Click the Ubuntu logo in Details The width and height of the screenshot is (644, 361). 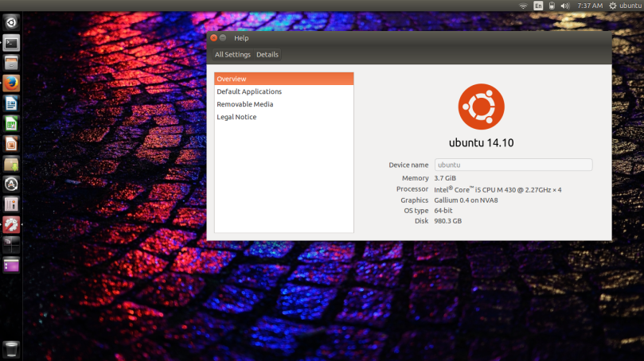coord(481,107)
